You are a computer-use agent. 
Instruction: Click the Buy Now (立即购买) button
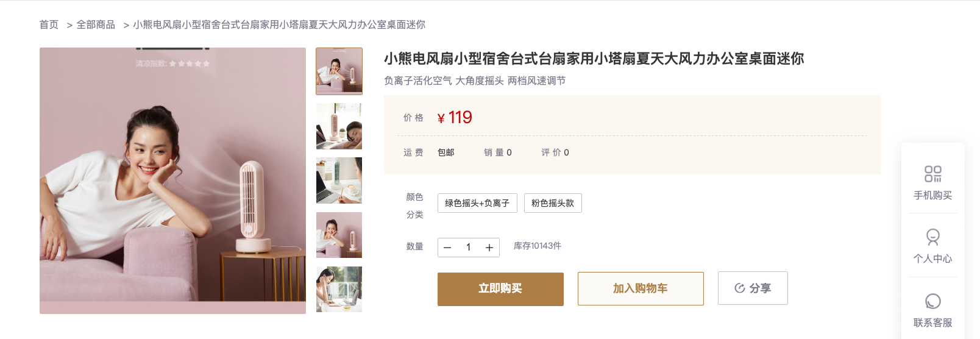(500, 289)
